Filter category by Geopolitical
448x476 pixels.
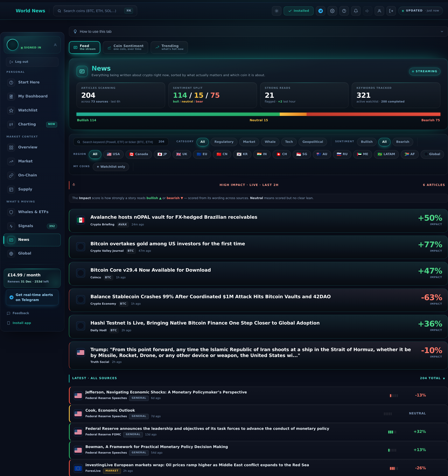312,142
